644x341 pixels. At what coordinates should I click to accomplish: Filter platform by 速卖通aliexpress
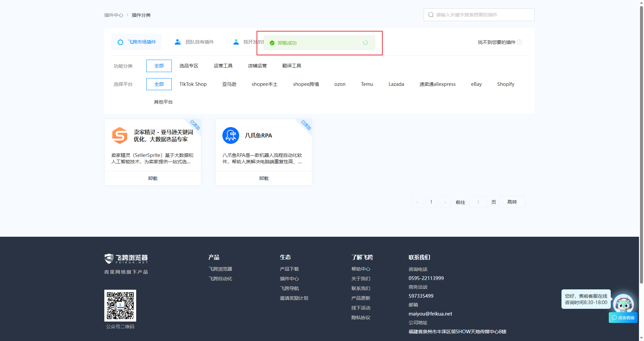(x=437, y=84)
